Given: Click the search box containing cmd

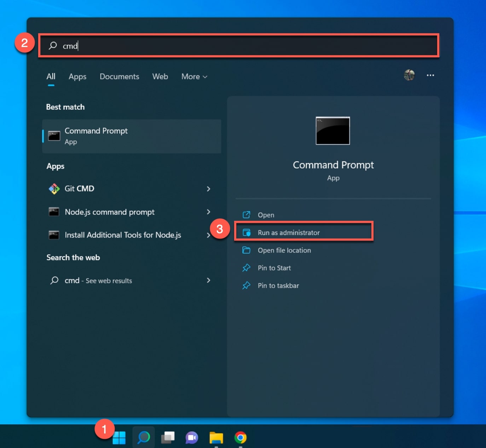Looking at the screenshot, I should click(239, 46).
